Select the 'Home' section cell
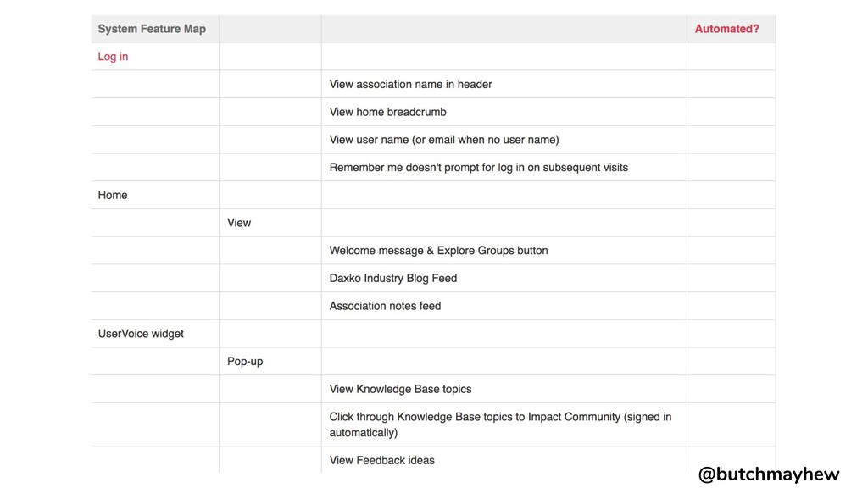This screenshot has height=488, width=868. tap(155, 195)
